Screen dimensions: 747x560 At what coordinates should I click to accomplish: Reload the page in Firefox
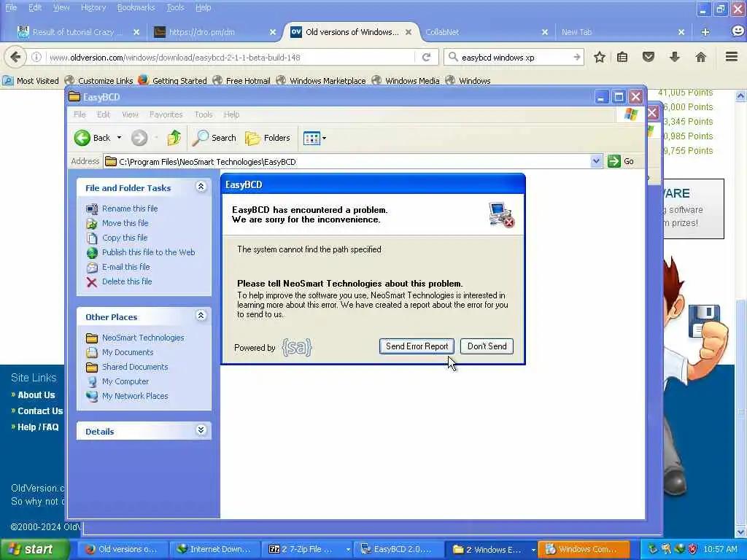pos(426,58)
